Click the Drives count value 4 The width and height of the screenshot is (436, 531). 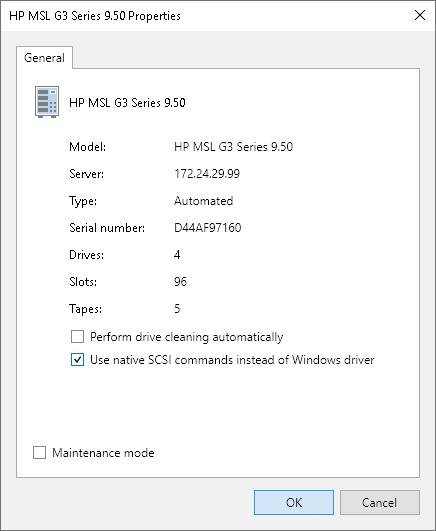click(177, 255)
